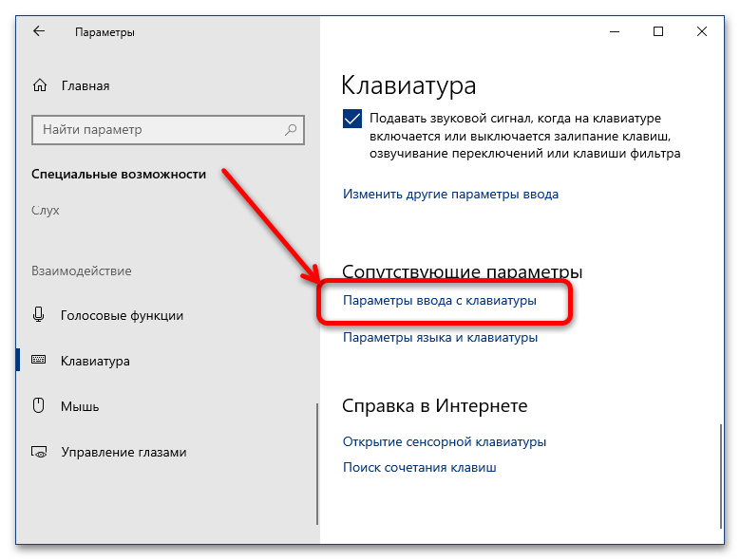Focus the Найти параметр search field
This screenshot has width=740, height=560.
click(x=168, y=130)
